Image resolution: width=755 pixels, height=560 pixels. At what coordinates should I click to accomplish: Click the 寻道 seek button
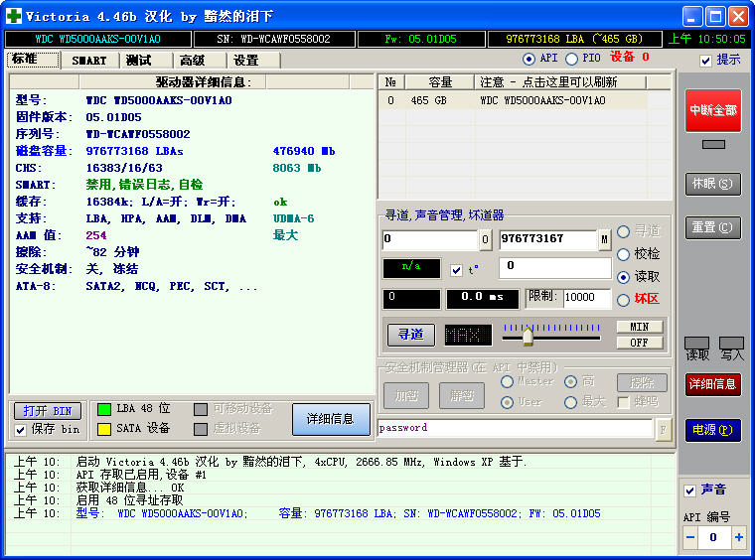click(x=411, y=335)
